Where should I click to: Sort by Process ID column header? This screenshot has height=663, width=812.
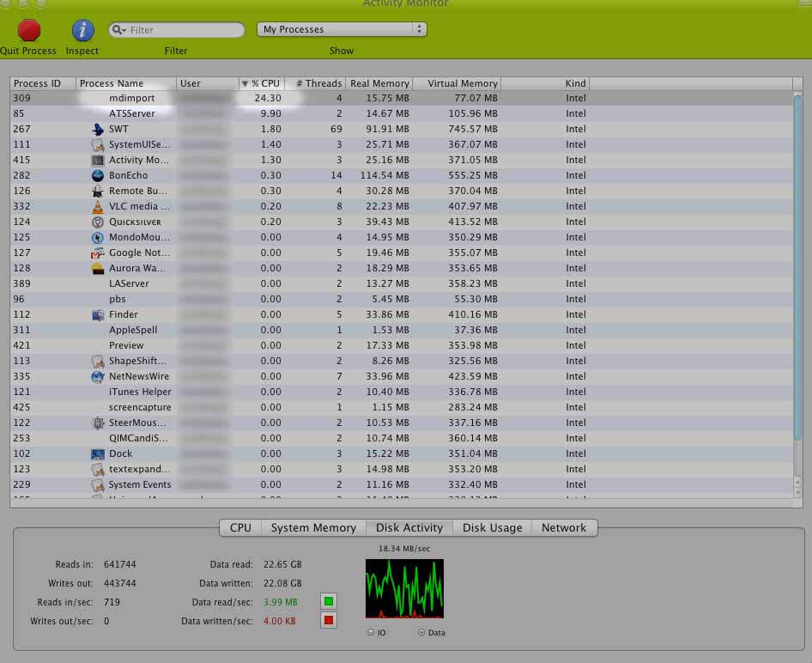point(43,83)
